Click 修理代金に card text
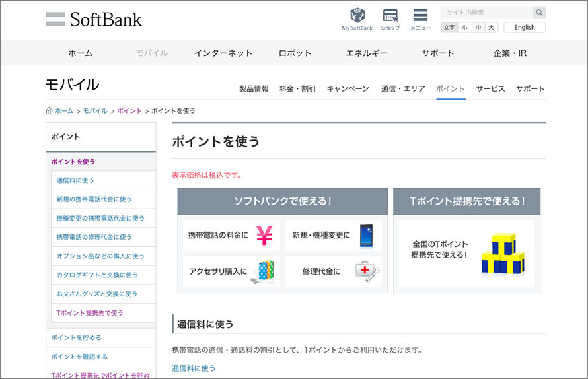Viewport: 588px width, 379px height. pos(321,271)
